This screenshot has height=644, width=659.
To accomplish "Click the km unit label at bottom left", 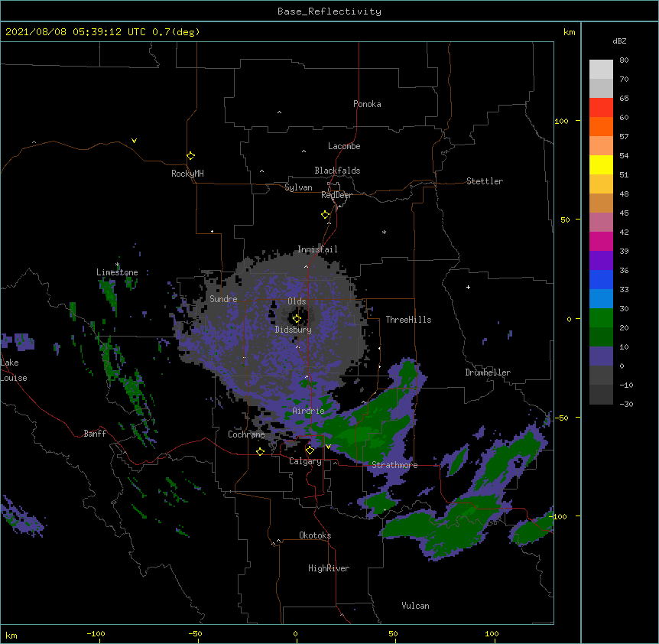I will [x=11, y=636].
